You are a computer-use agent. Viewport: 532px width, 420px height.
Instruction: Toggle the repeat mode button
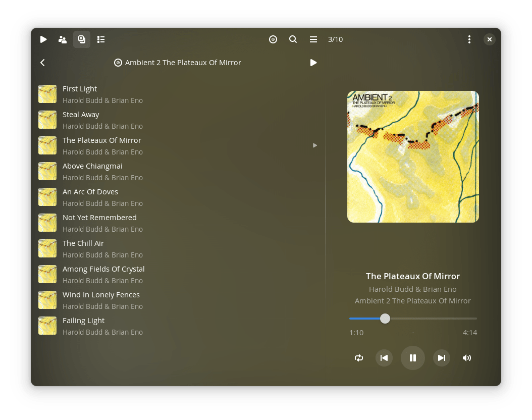click(x=359, y=358)
